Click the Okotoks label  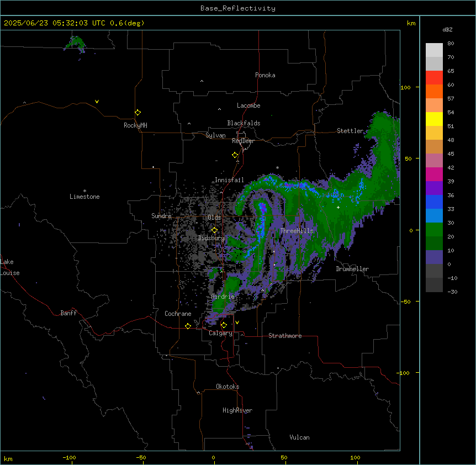coord(228,387)
